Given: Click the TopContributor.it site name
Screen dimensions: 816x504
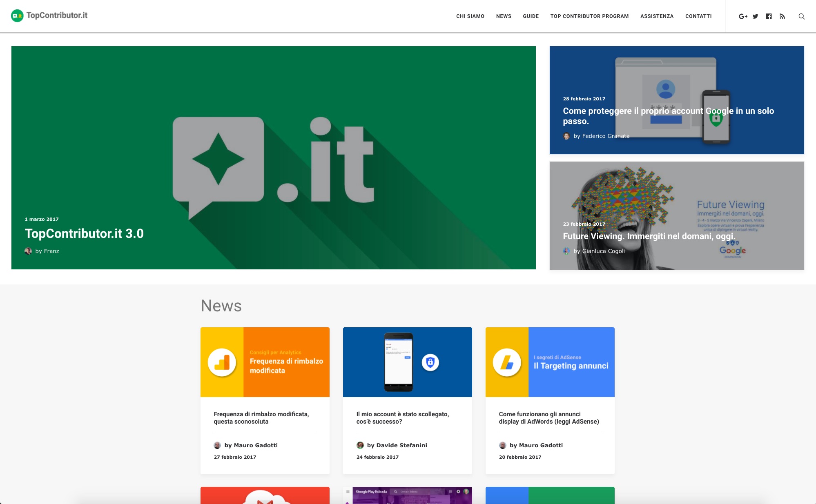Looking at the screenshot, I should pos(57,16).
